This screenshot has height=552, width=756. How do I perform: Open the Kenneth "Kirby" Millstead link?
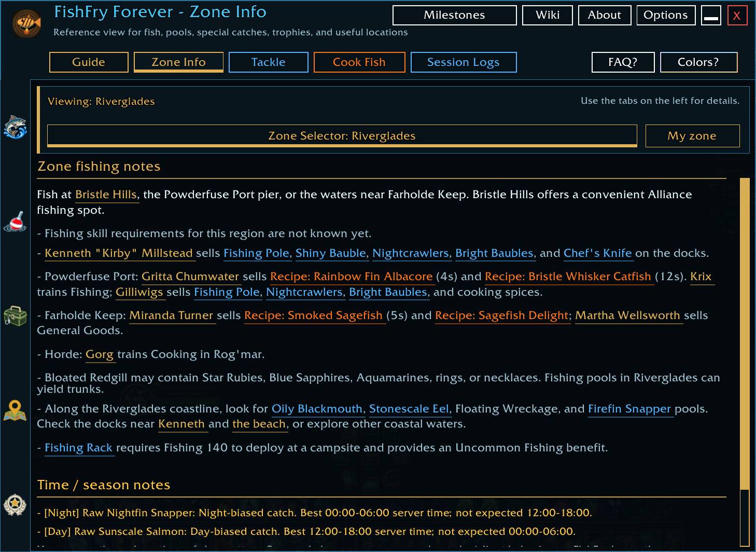pos(119,253)
